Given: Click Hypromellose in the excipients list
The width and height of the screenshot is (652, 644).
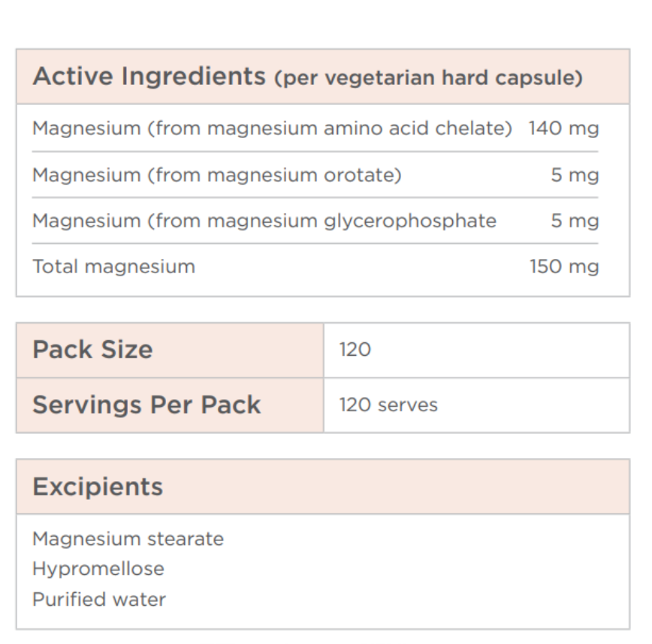Looking at the screenshot, I should pyautogui.click(x=98, y=569).
